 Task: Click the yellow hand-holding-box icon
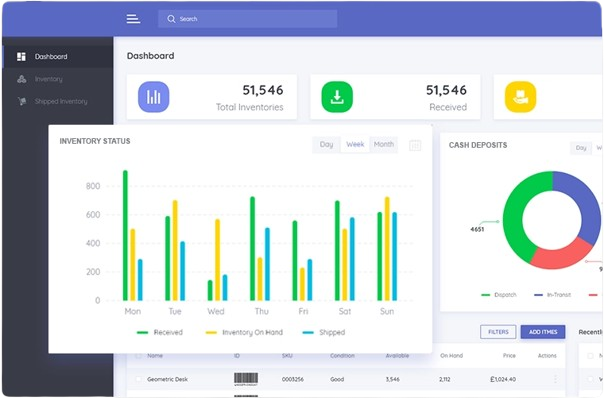click(520, 97)
